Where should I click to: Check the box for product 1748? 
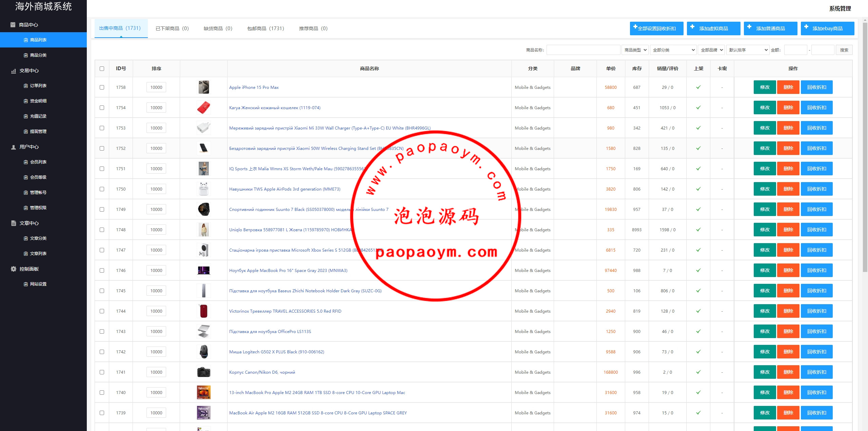(x=102, y=230)
